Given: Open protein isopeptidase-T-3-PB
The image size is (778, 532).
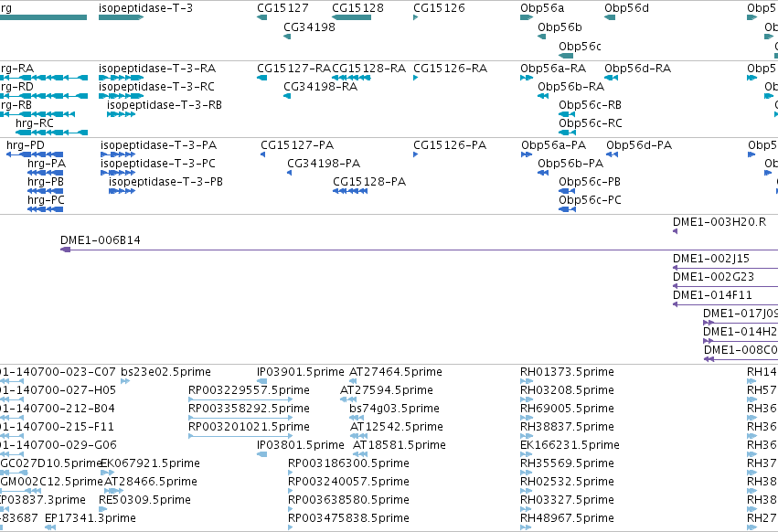Looking at the screenshot, I should [x=165, y=182].
